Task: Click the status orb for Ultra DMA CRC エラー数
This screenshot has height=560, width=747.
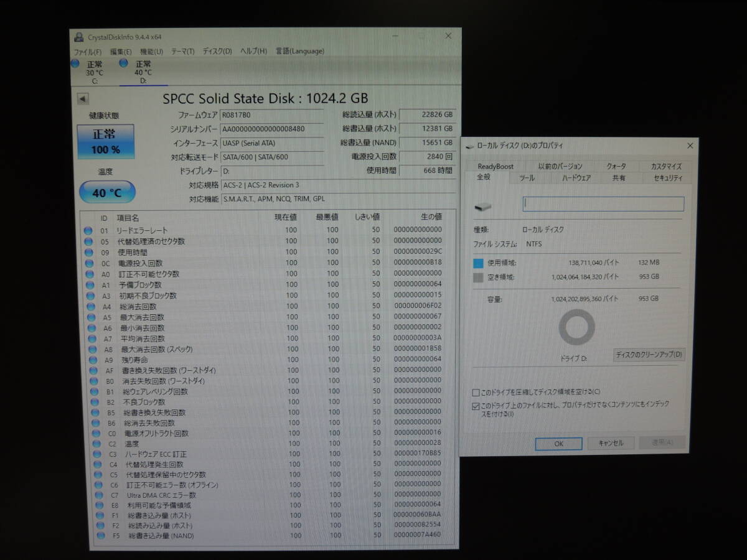Action: tap(98, 495)
